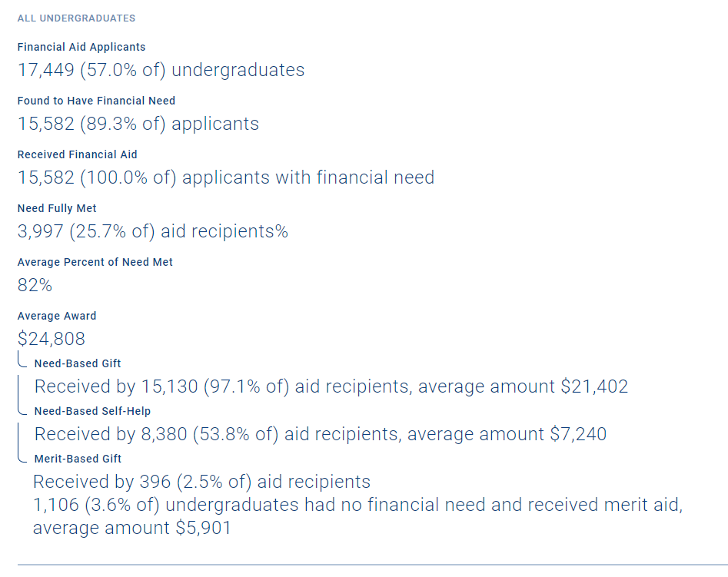Select the 3,997 (25.7% of) aid recipients value
Image resolution: width=728 pixels, height=577 pixels.
pos(153,231)
